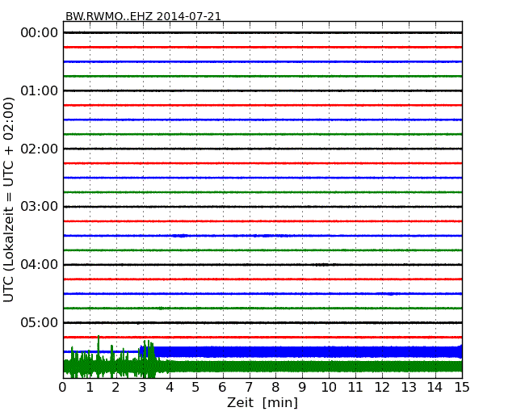Click the red trace below 00:00
The image size is (525, 420).
coord(262,47)
